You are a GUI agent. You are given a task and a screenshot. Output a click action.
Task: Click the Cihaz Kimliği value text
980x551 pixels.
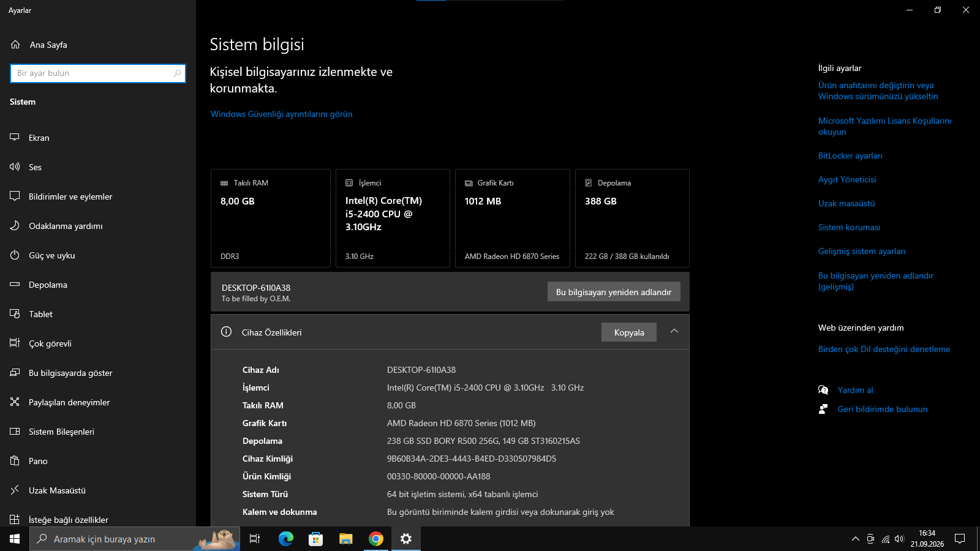[x=472, y=459]
